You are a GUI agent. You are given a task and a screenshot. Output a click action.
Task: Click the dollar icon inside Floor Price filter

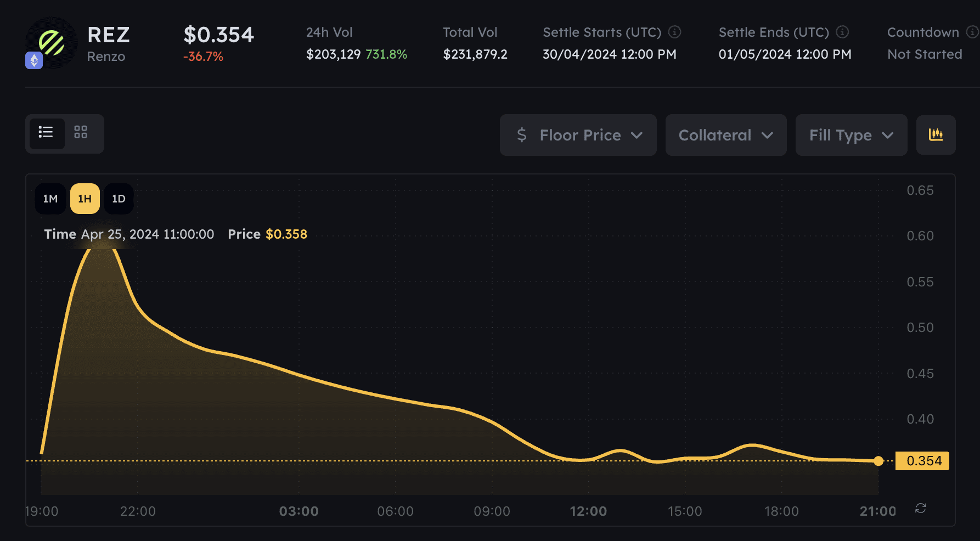(x=522, y=134)
